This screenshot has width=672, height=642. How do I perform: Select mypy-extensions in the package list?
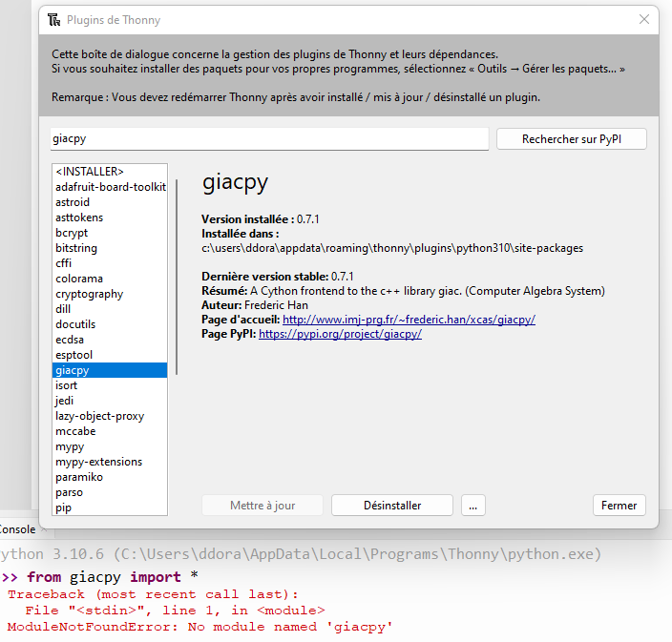pyautogui.click(x=109, y=462)
